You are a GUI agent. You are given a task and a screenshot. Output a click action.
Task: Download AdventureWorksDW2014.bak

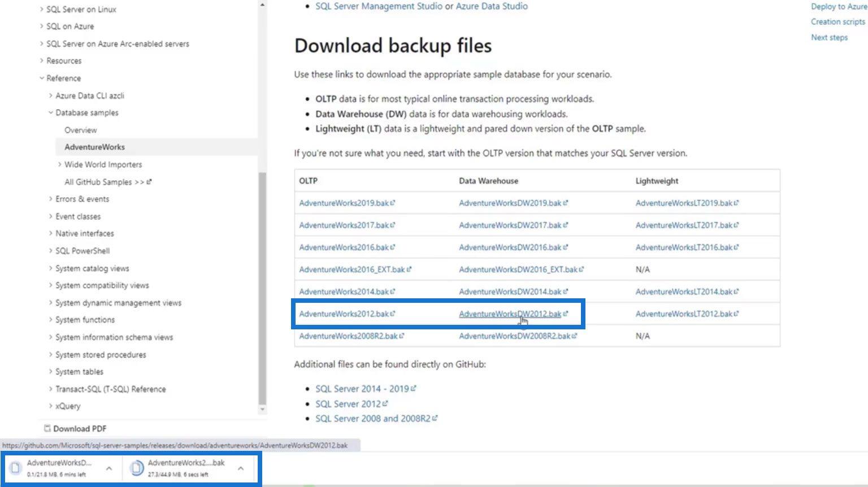513,292
